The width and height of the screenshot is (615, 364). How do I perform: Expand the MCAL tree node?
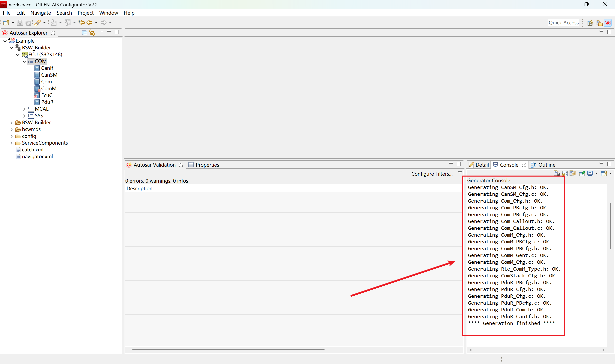pos(24,109)
